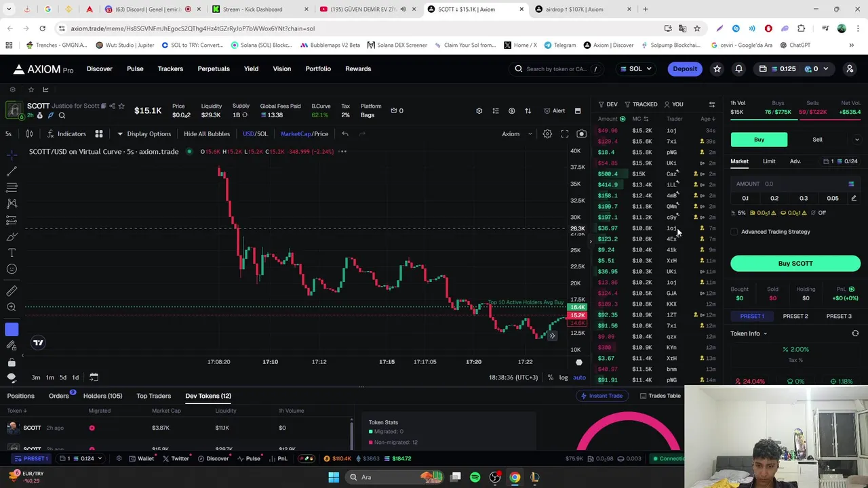Open the SOL chain selector
Viewport: 868px width, 488px height.
click(x=635, y=68)
